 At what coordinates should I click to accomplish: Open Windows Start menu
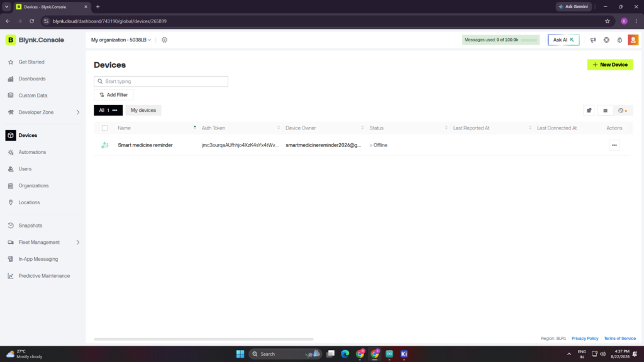240,354
